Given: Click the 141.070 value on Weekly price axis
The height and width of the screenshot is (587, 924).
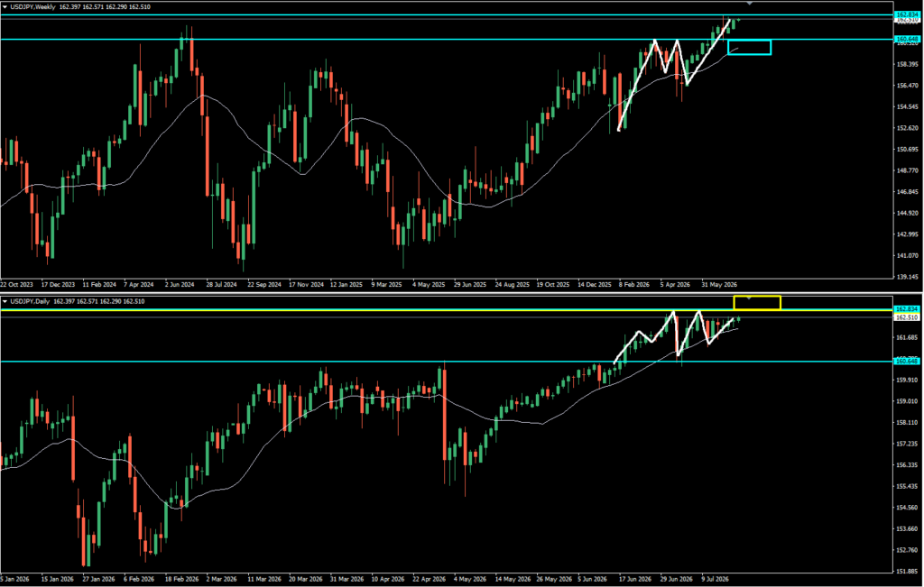Looking at the screenshot, I should tap(908, 255).
